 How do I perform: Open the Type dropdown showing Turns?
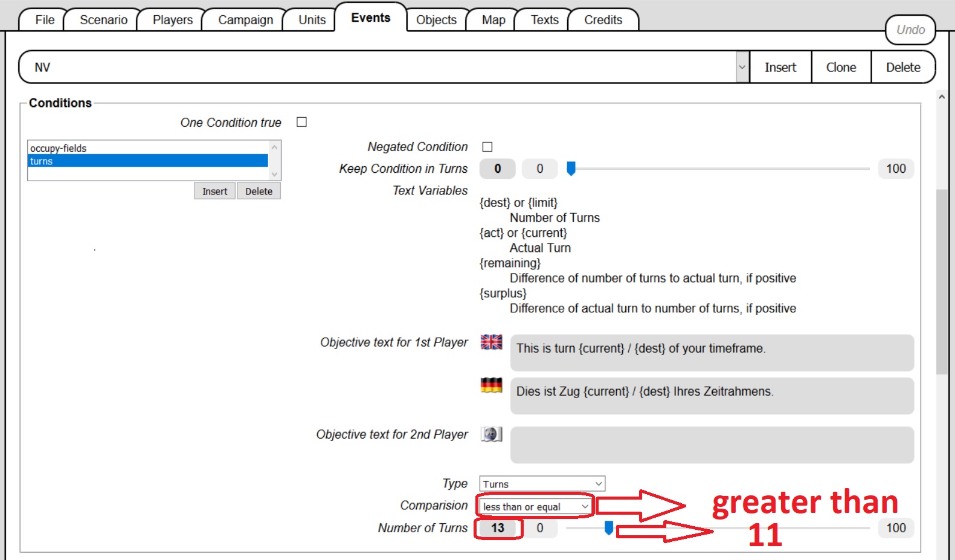(x=542, y=484)
